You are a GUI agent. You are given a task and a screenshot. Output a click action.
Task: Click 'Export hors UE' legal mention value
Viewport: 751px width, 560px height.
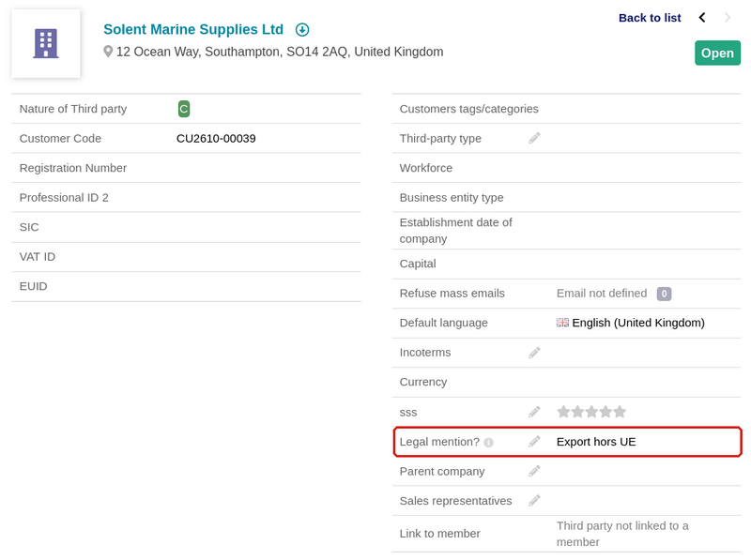pos(596,442)
